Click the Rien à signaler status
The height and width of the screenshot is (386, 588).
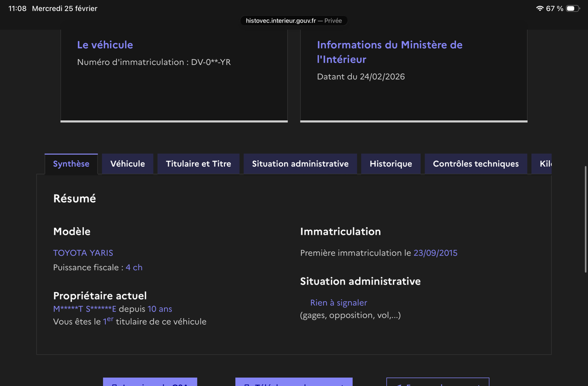[x=338, y=303]
